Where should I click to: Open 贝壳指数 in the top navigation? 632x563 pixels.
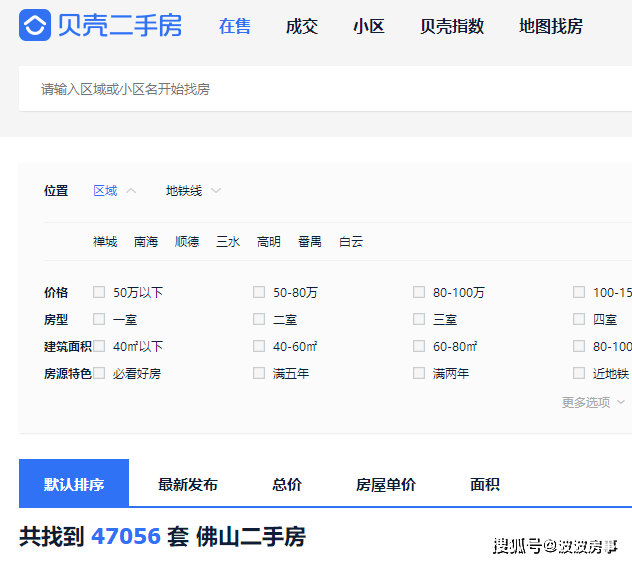click(x=452, y=26)
